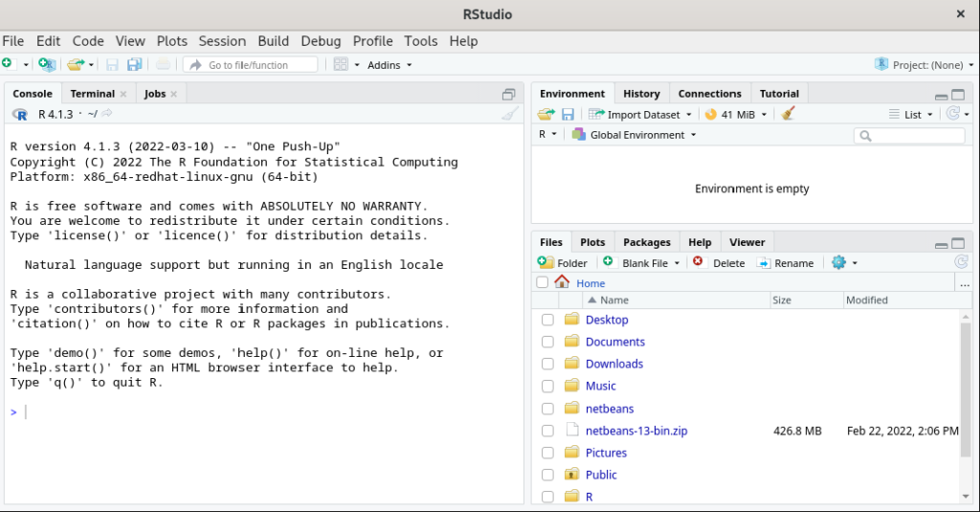Click the Open an existing file icon
The width and height of the screenshot is (980, 512).
pyautogui.click(x=76, y=64)
